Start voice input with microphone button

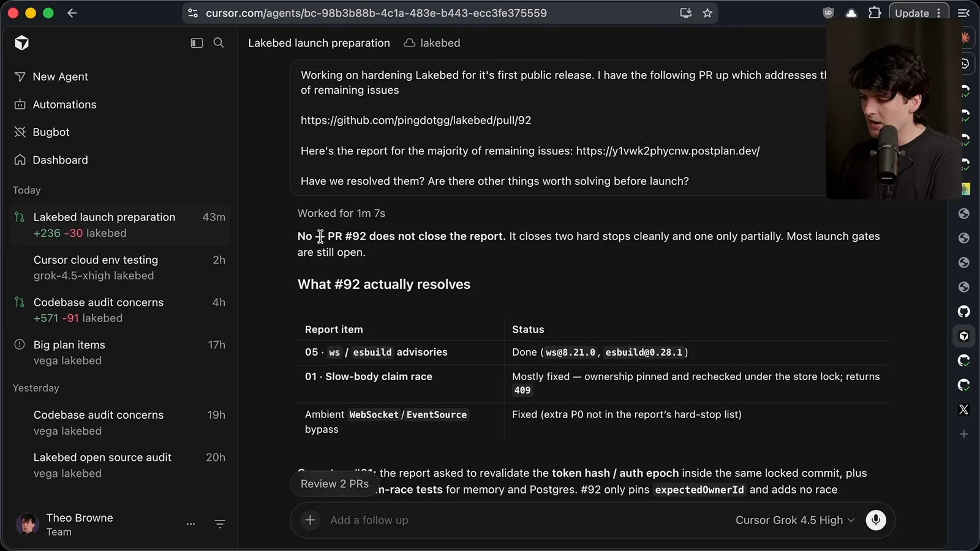click(x=876, y=520)
